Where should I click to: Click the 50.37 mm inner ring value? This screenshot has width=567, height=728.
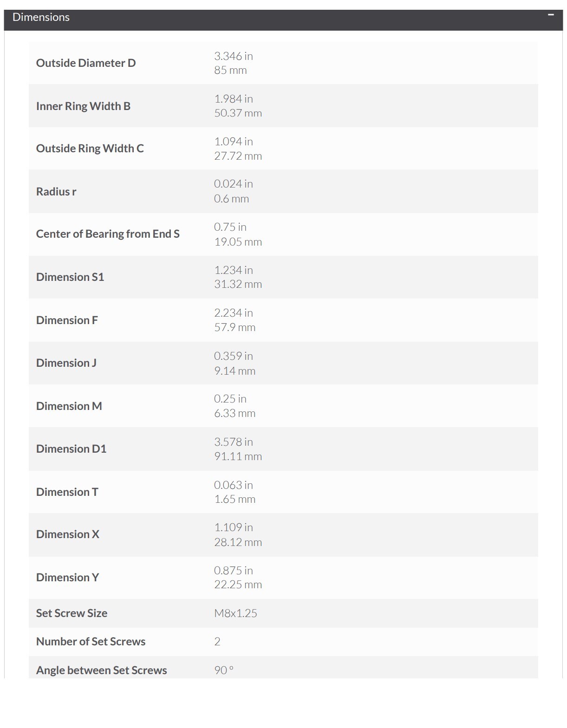coord(238,113)
